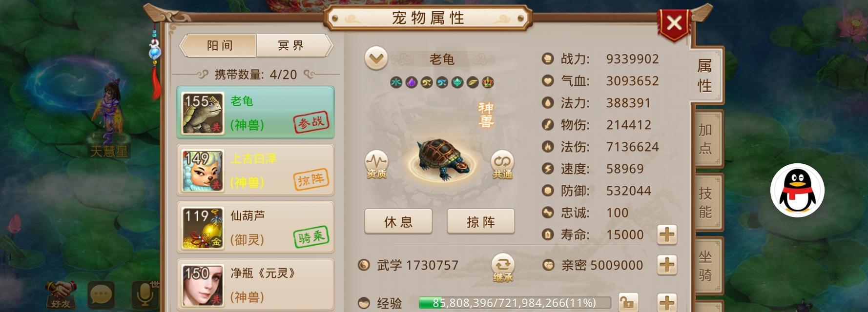Click the 掠阵 button under pet
The width and height of the screenshot is (868, 312).
point(481,222)
